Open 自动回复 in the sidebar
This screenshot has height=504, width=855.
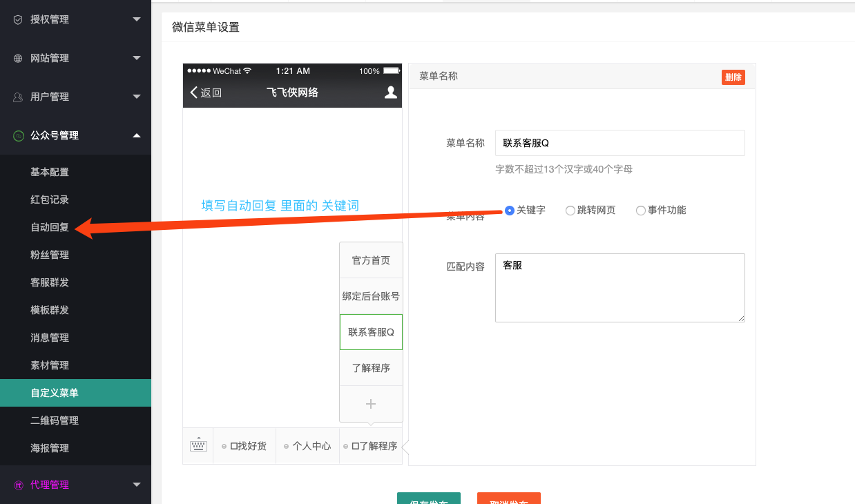point(50,227)
